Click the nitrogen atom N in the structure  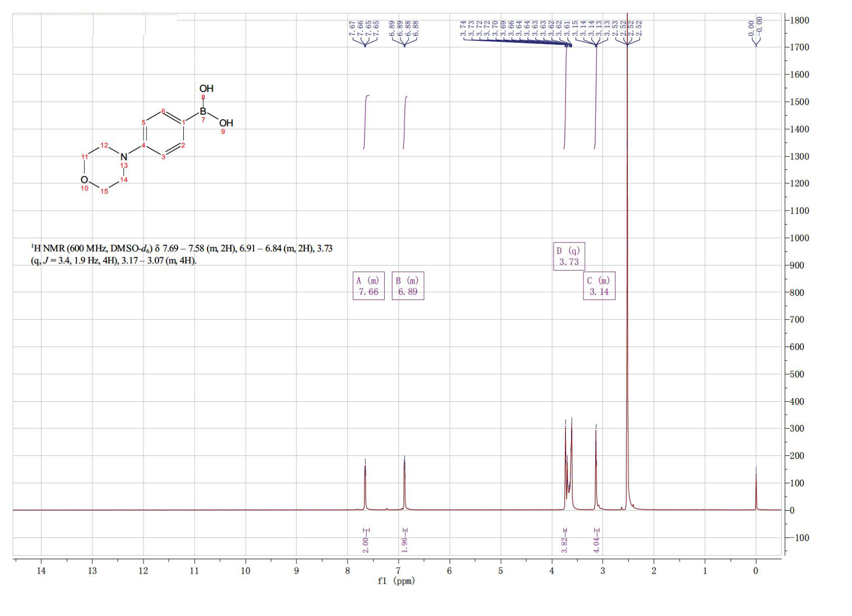coord(123,156)
